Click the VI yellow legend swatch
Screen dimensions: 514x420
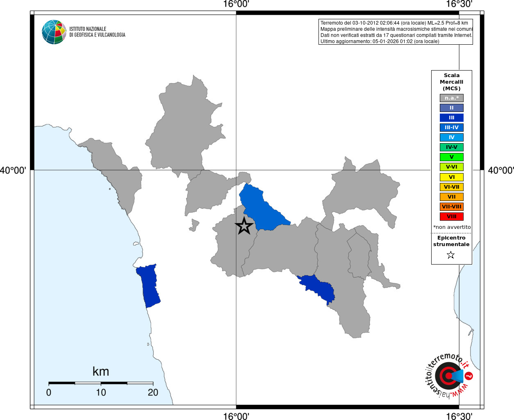(x=452, y=177)
